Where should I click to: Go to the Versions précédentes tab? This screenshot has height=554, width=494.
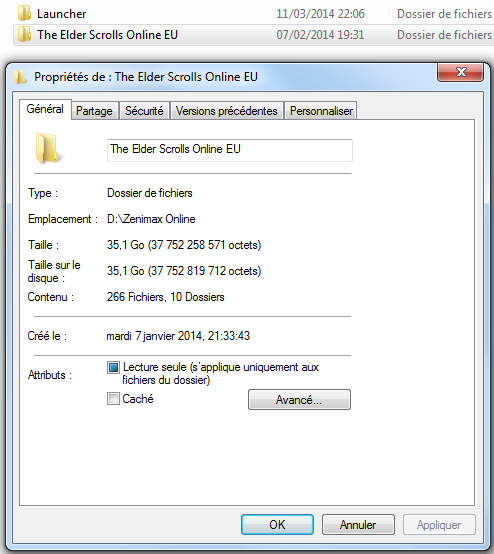tap(227, 111)
